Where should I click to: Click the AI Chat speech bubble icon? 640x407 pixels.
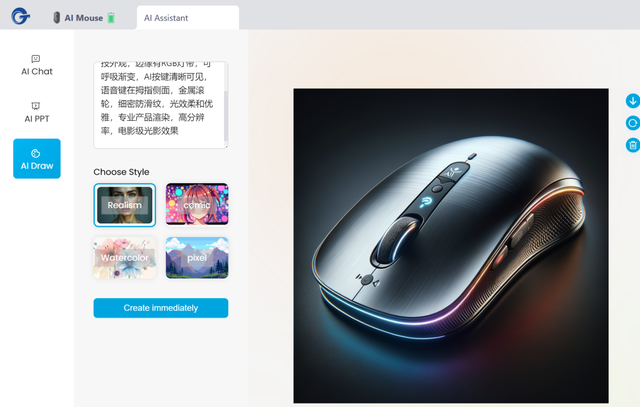(36, 59)
